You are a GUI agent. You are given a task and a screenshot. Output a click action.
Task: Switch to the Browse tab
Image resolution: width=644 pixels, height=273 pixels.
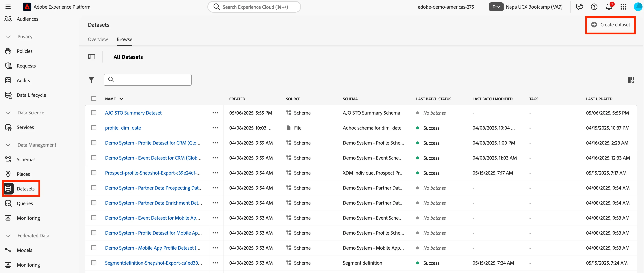tap(125, 39)
